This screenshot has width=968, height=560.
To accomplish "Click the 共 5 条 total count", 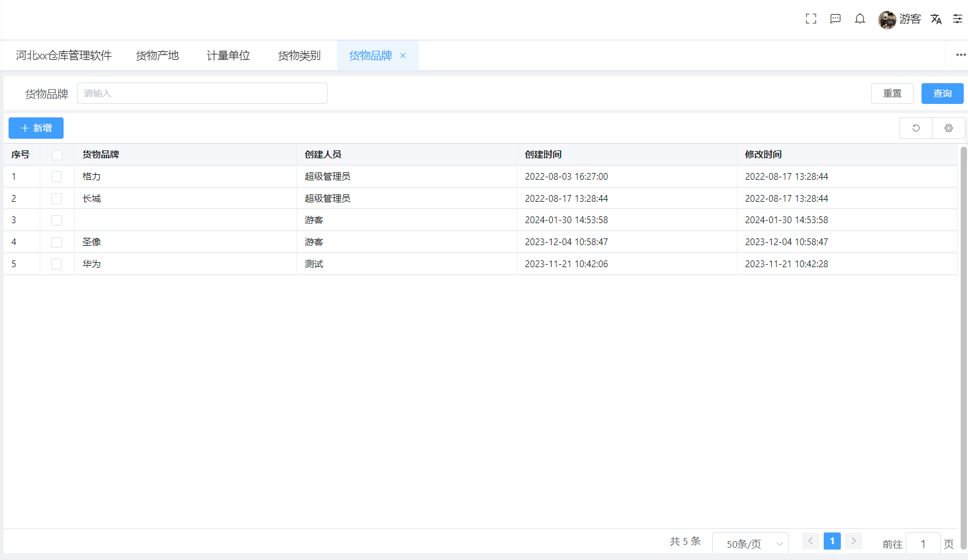I will coord(685,541).
